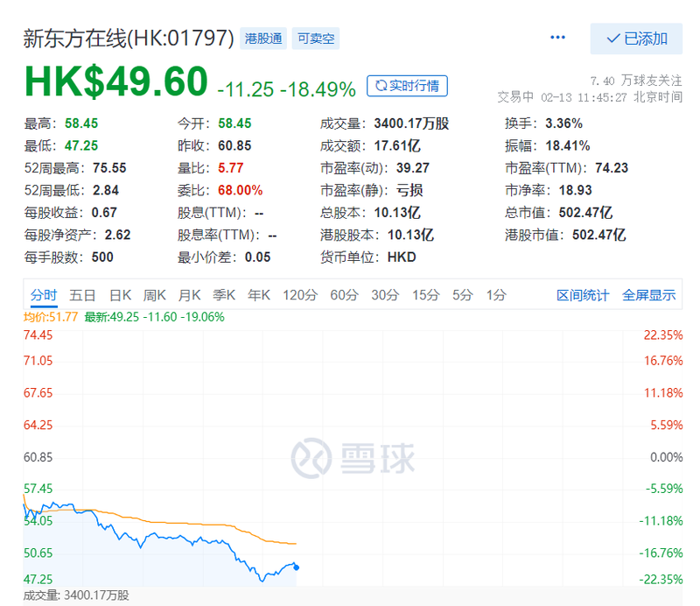Click the 可卖空 tag
700x606 pixels.
coord(316,39)
